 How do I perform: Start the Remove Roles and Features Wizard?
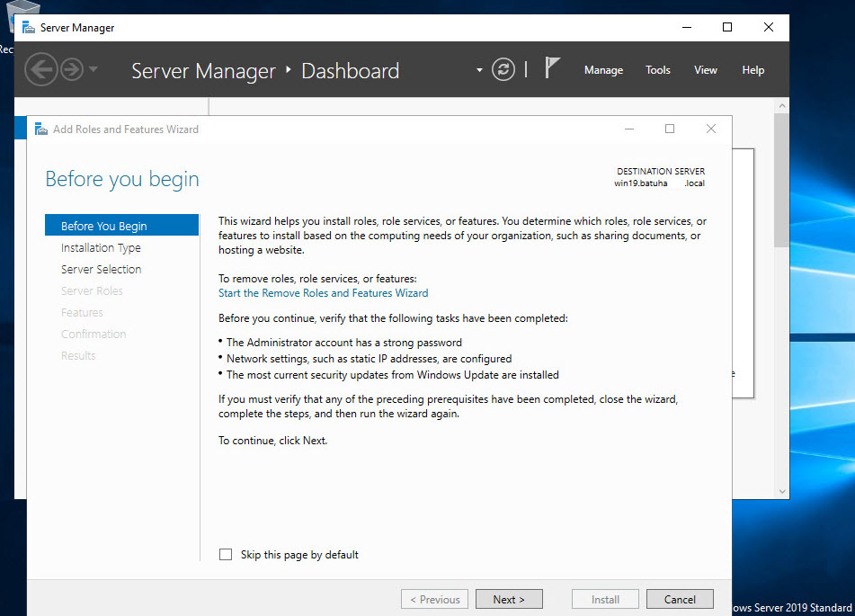tap(323, 293)
